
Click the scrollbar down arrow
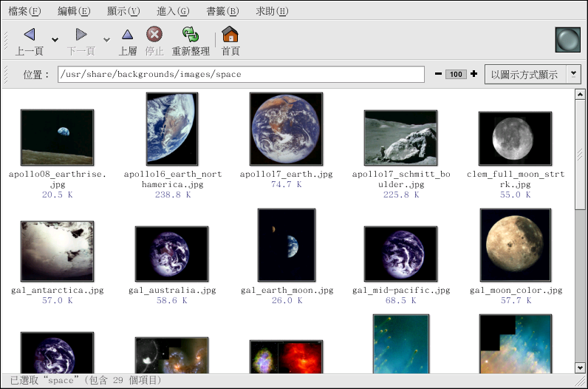(x=580, y=368)
